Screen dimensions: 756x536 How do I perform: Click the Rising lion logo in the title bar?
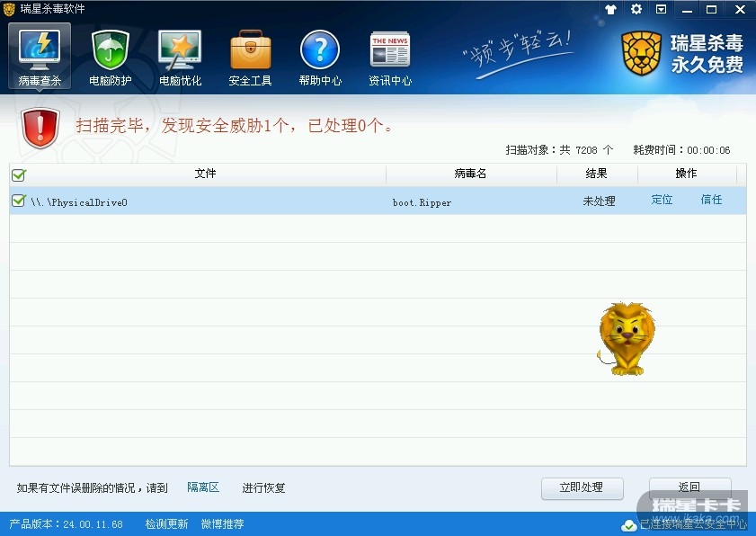click(x=9, y=9)
